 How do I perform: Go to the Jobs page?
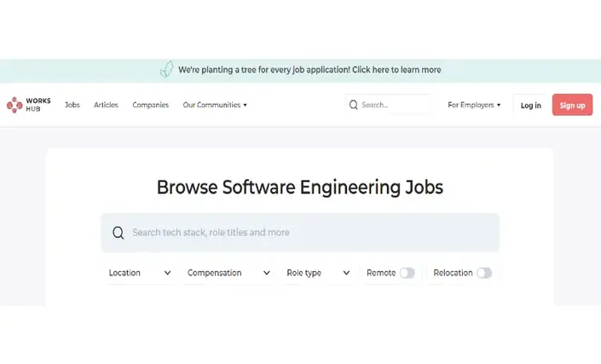coord(72,105)
